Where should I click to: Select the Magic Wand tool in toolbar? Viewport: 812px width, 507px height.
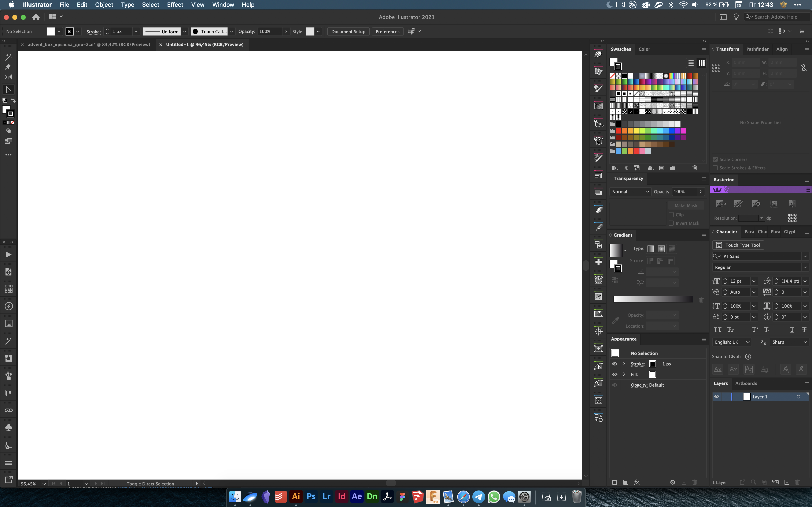click(8, 57)
